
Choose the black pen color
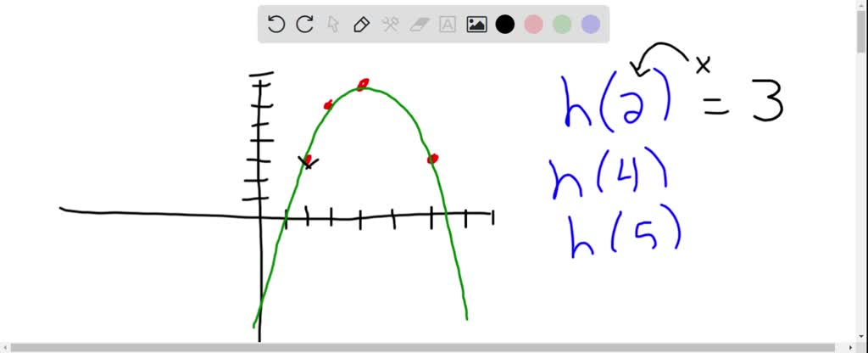pyautogui.click(x=505, y=25)
